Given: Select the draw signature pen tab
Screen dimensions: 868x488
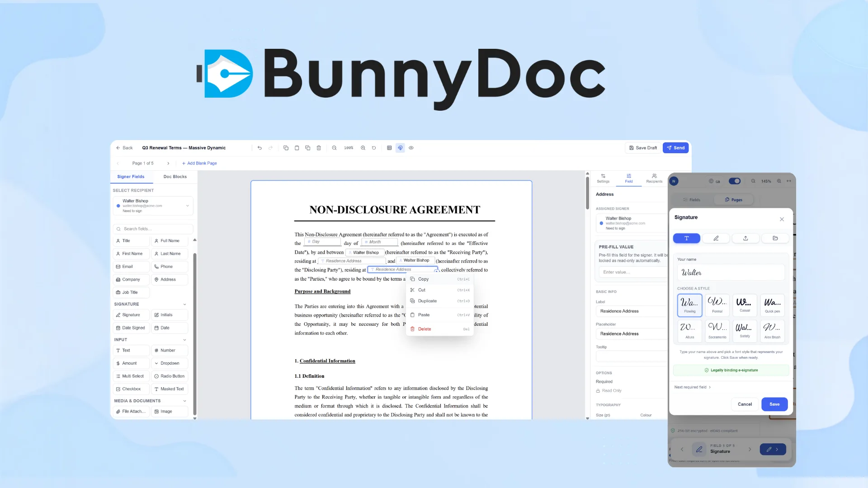Looking at the screenshot, I should click(x=716, y=239).
